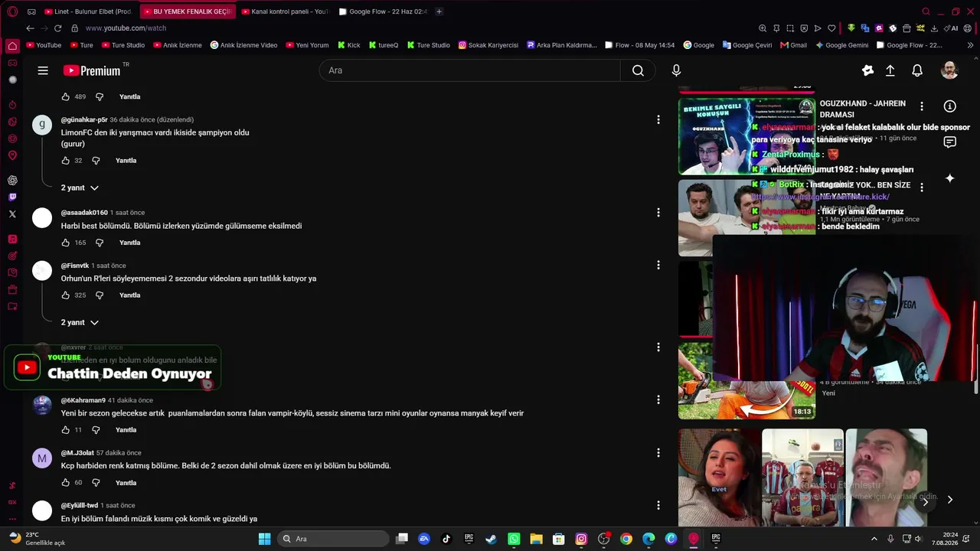
Task: Reply to @M.J3olat's comment with Yanıtla
Action: tap(126, 483)
